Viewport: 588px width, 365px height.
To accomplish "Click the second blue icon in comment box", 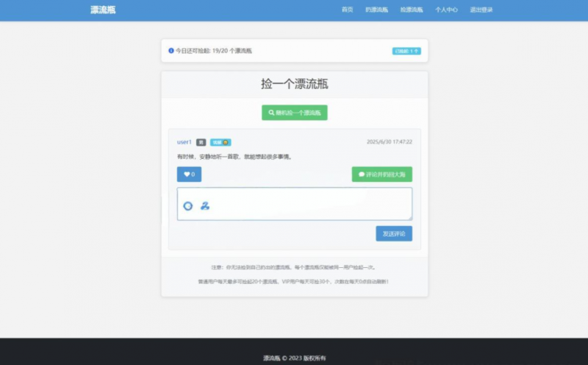I will point(205,206).
